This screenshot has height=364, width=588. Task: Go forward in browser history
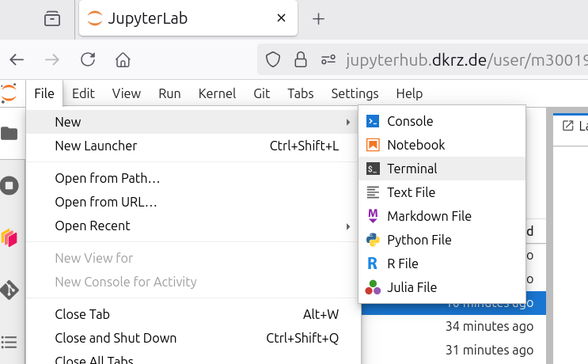click(x=52, y=59)
